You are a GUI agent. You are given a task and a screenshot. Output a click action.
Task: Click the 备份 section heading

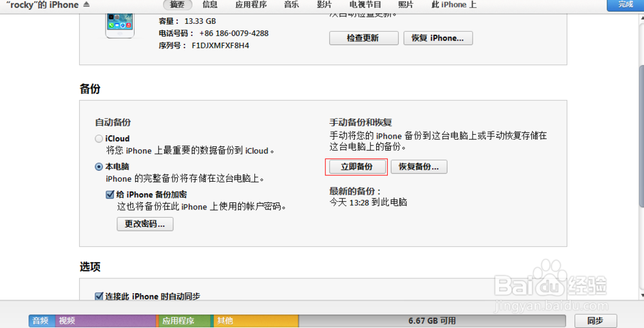(90, 89)
